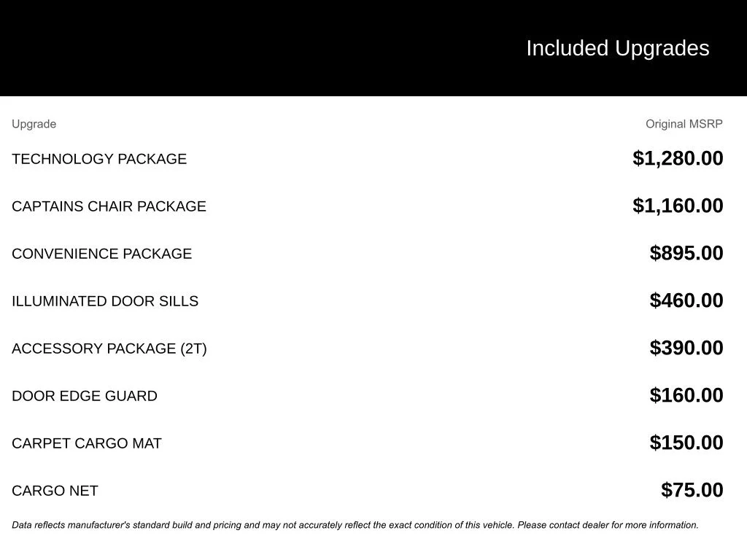Select the Upgrade column header
Viewport: 747px width, 560px height.
[34, 124]
